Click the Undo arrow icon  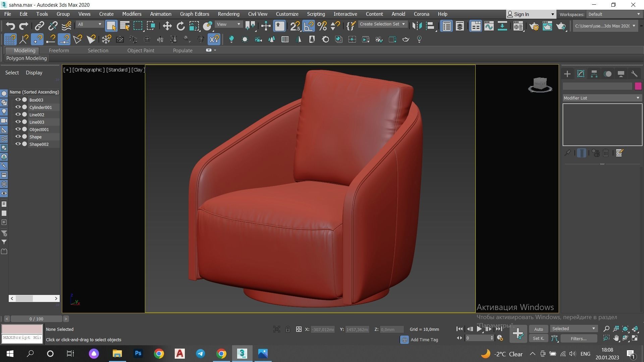tap(10, 26)
